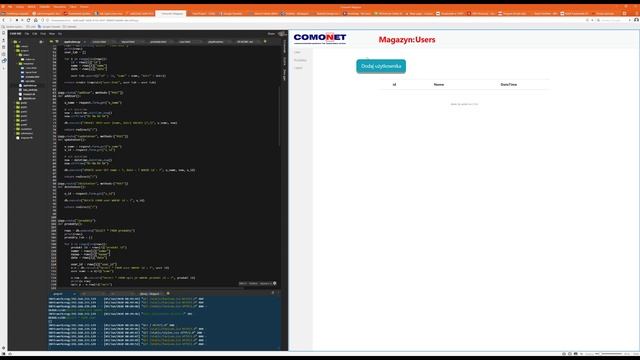Click the editor vertical scrollbar
Viewport: 640px width, 360px height.
click(x=280, y=116)
